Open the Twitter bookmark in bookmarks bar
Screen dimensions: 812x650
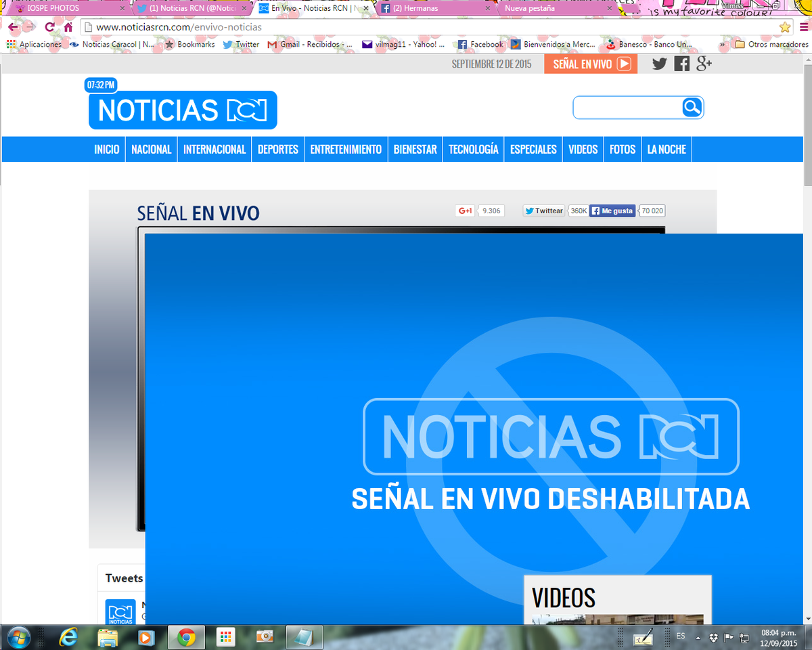point(241,44)
